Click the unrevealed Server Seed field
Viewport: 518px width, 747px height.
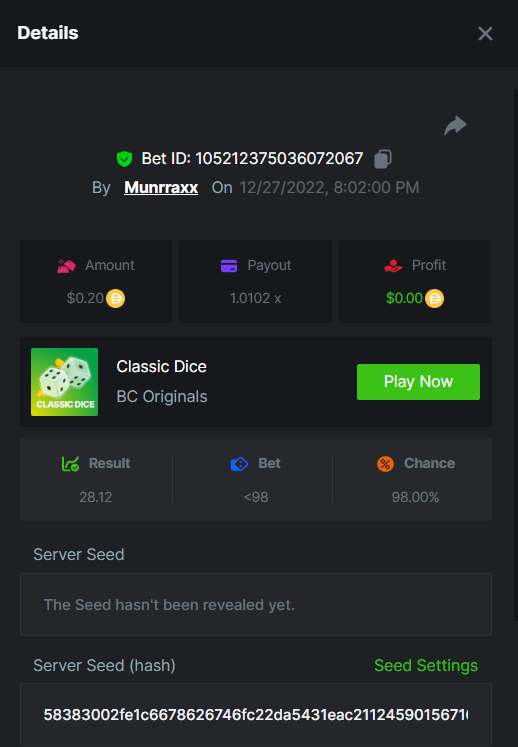click(256, 605)
